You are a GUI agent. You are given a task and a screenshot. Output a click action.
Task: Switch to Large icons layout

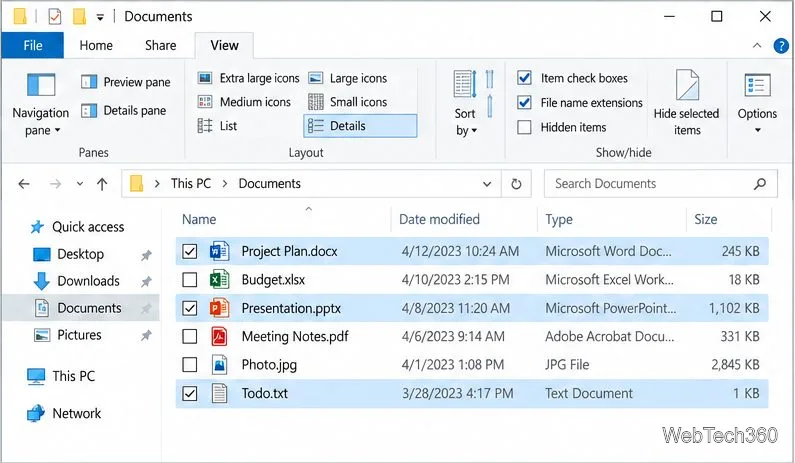click(x=348, y=78)
